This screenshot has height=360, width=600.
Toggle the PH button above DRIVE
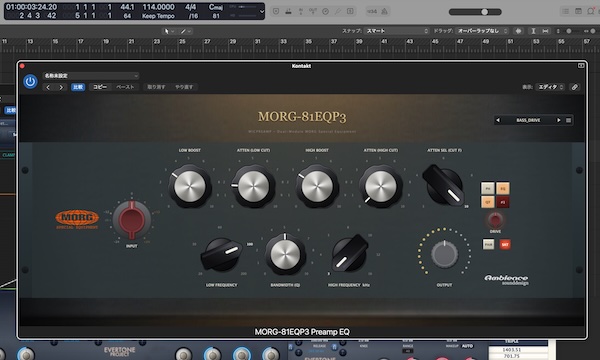(488, 188)
